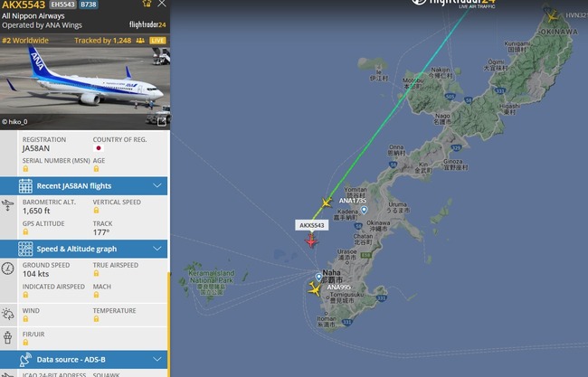Click the B738 aircraft type badge

89,5
